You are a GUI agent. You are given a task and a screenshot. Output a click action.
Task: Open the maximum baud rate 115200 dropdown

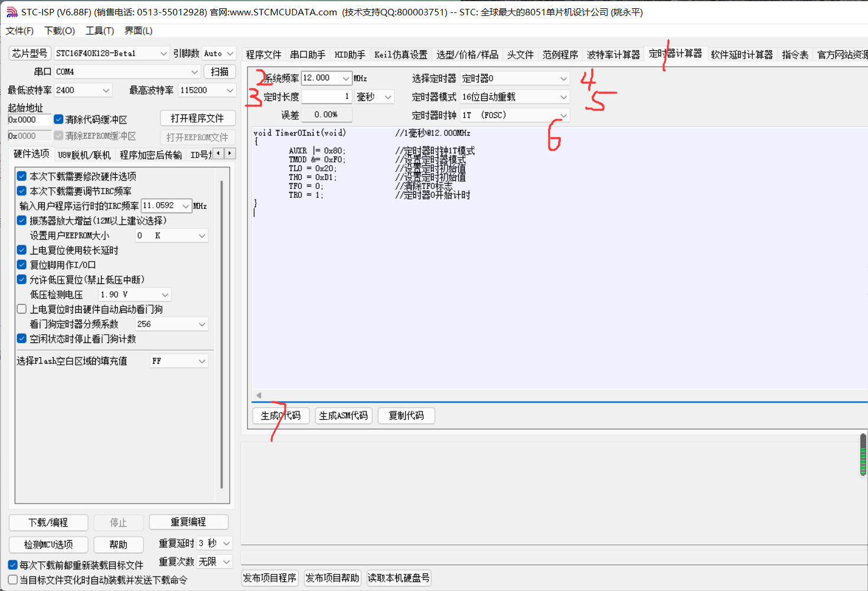tap(207, 90)
